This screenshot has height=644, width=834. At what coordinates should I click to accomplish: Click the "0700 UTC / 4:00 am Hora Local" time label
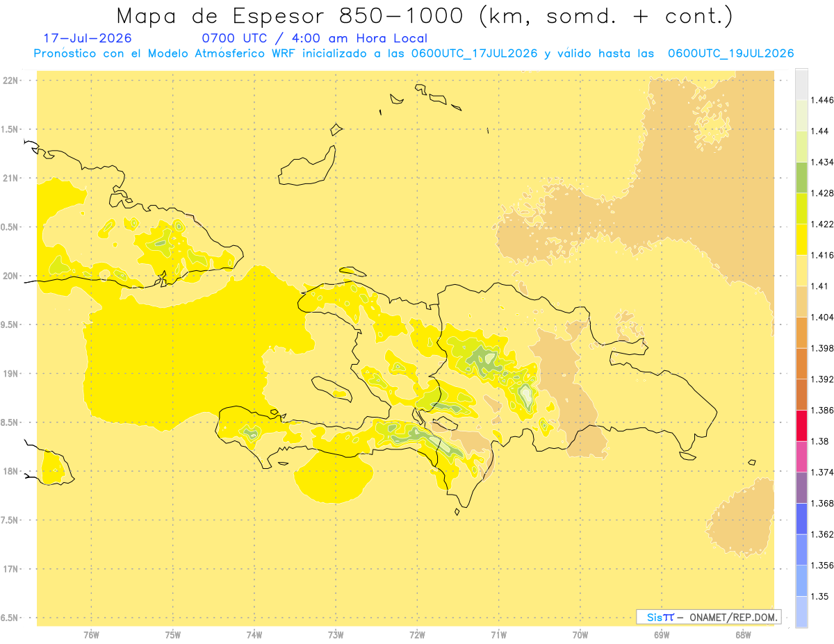(x=315, y=38)
